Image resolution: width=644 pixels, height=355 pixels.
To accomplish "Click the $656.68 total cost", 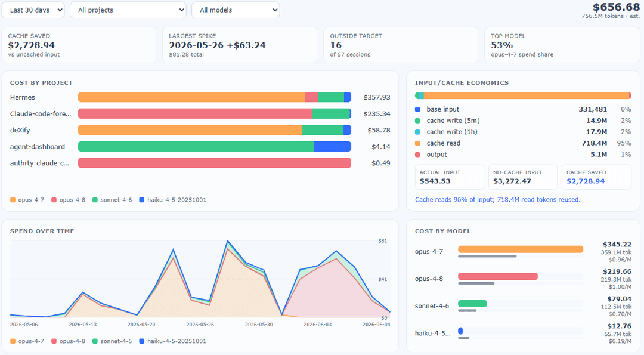I will click(x=616, y=7).
